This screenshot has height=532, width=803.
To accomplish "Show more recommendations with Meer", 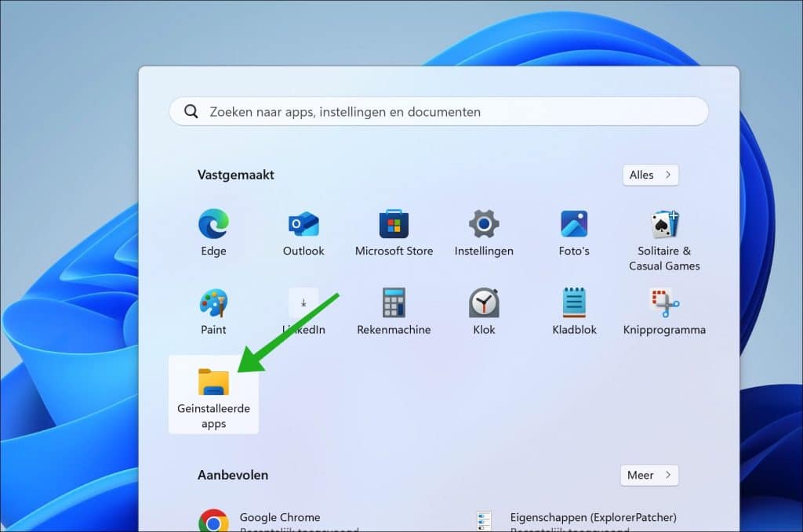I will 649,475.
